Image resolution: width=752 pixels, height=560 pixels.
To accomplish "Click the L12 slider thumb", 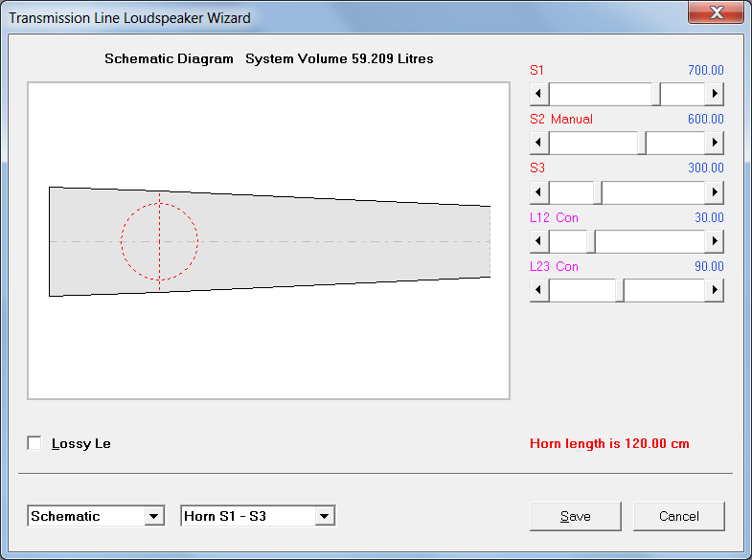I will click(591, 241).
